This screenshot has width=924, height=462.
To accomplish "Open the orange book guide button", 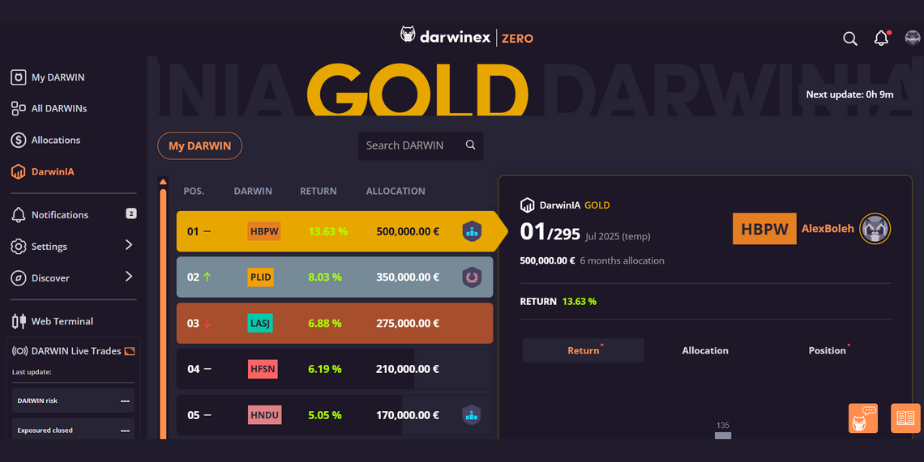I will [x=905, y=418].
